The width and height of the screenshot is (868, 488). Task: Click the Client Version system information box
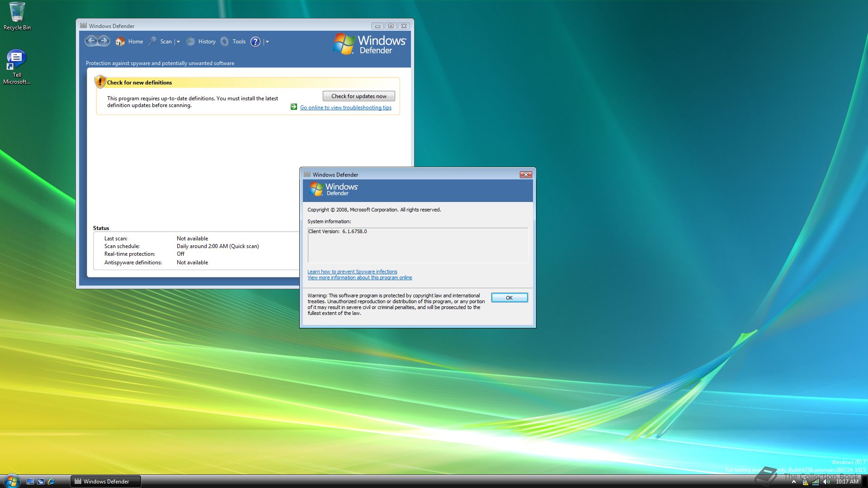click(x=418, y=245)
